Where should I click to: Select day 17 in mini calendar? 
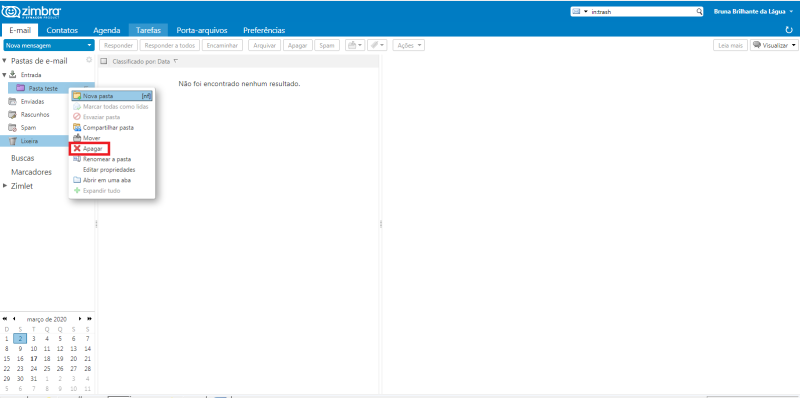34,358
